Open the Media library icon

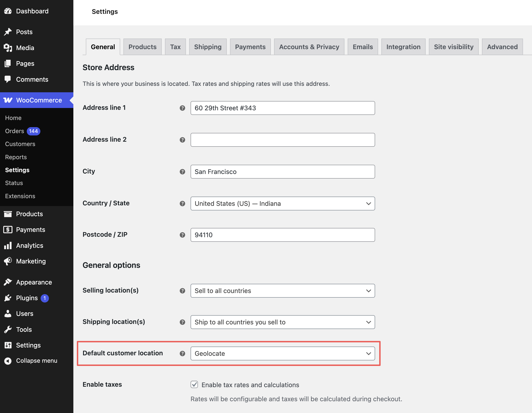[8, 48]
